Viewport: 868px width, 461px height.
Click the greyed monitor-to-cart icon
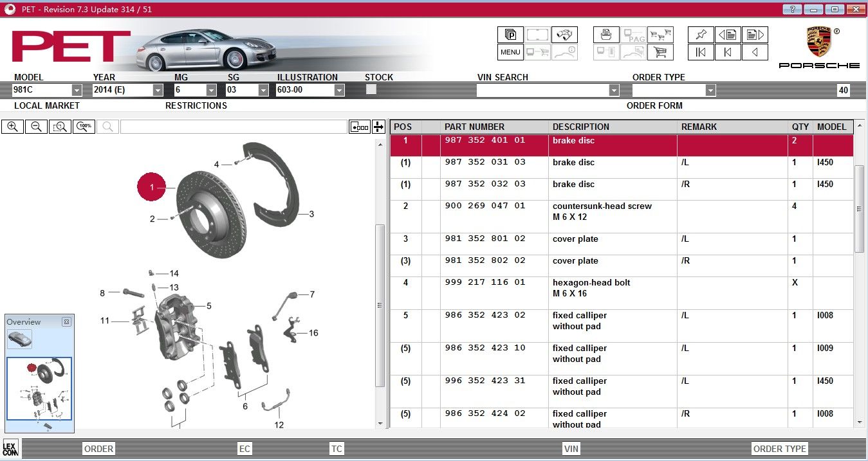point(538,53)
